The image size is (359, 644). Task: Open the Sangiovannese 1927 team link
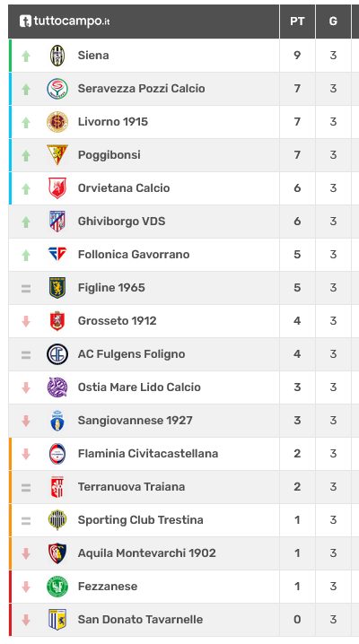(x=136, y=421)
